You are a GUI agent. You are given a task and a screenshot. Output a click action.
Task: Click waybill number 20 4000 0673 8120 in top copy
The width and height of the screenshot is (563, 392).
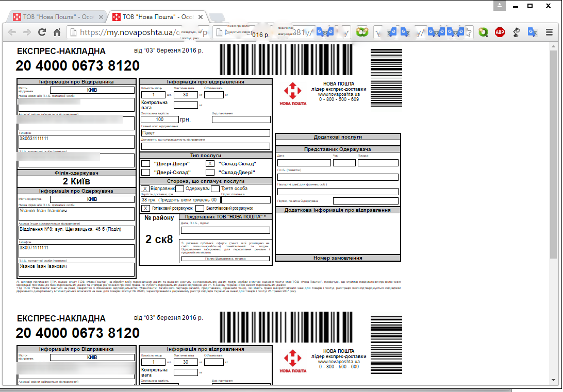tap(77, 65)
